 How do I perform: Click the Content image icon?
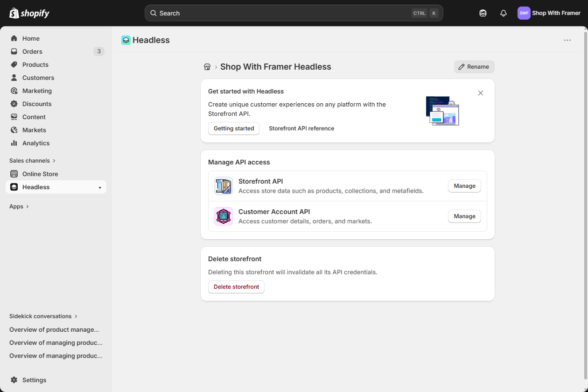coord(14,117)
